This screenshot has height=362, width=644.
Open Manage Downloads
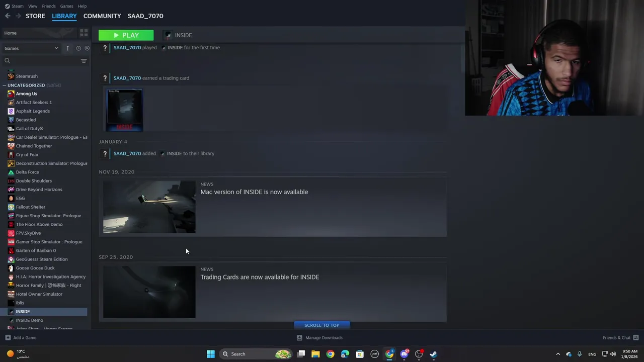(x=319, y=338)
